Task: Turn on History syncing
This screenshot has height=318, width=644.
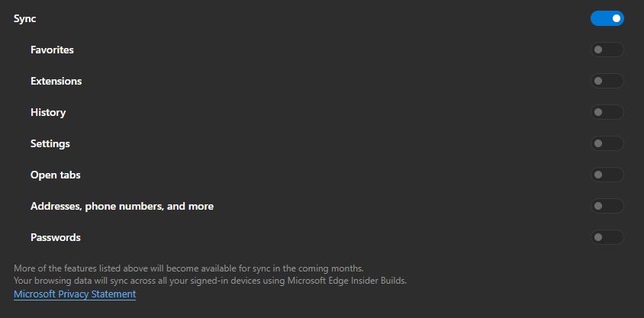Action: click(607, 112)
